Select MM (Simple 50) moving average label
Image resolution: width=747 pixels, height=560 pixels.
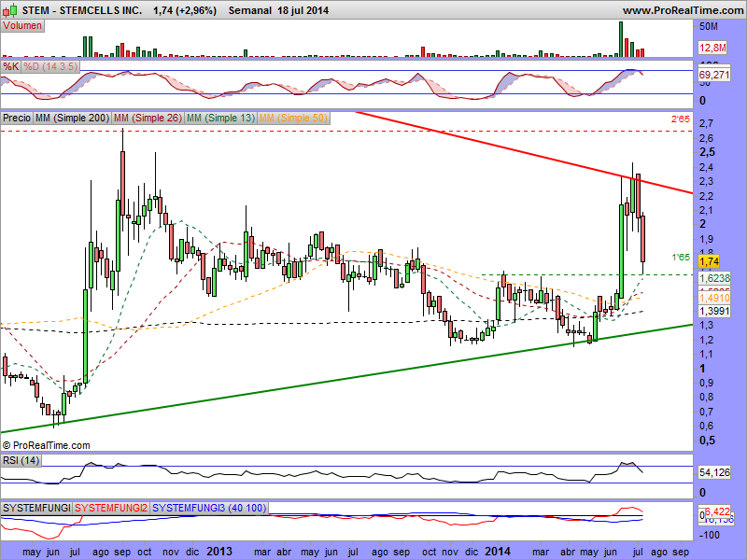(293, 118)
